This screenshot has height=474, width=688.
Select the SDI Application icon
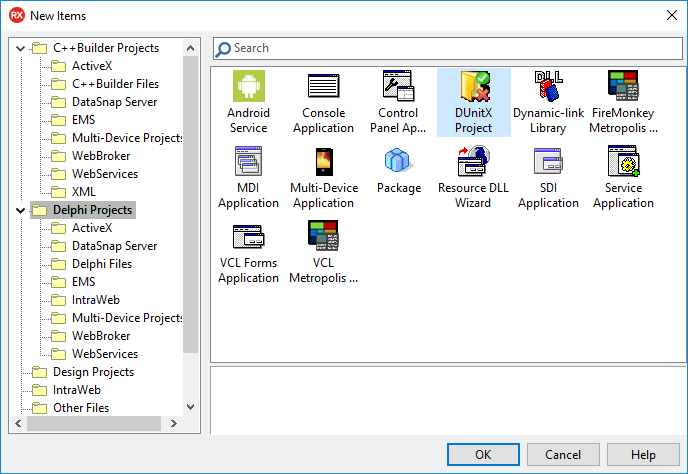(x=548, y=161)
